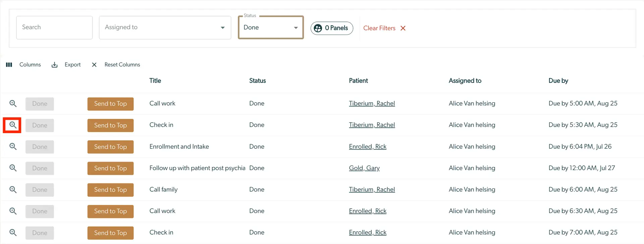
Task: Open magnifier details for the Call work task
Action: click(x=12, y=104)
